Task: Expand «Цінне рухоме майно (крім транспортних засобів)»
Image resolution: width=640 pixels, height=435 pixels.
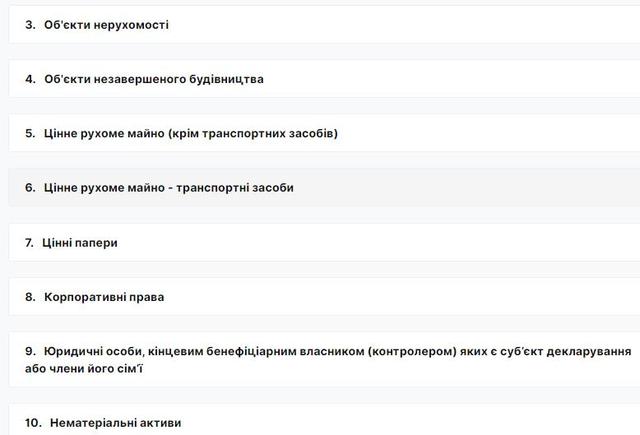Action: 190,133
